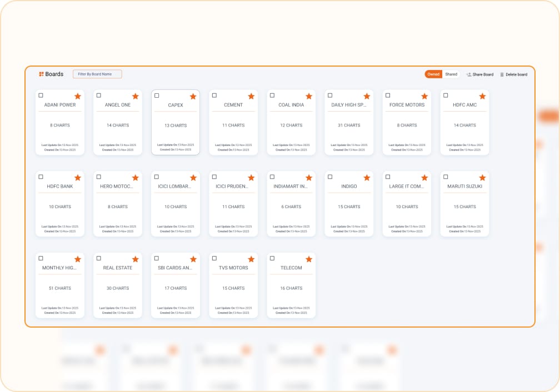
Task: Focus the Filter By Board Name field
Action: click(97, 74)
